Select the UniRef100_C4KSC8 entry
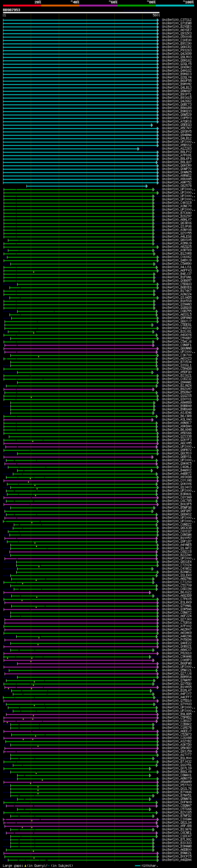This screenshot has height=868, width=197. (x=177, y=203)
